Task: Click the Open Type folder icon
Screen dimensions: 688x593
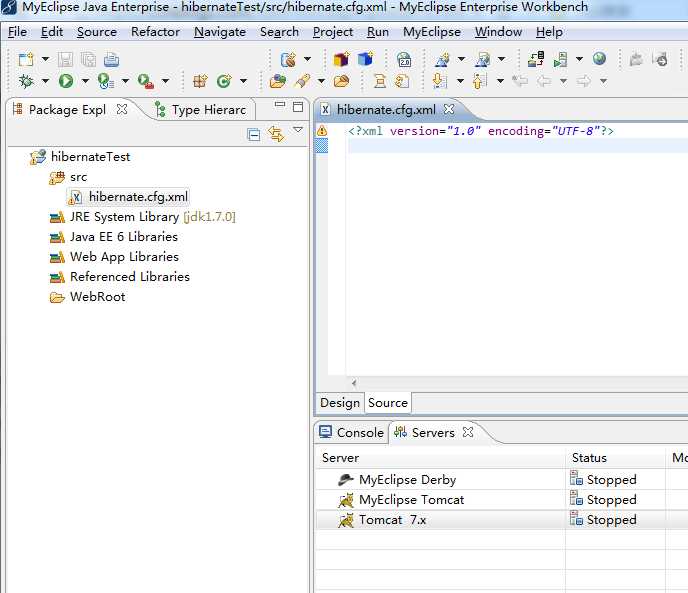Action: pos(277,81)
